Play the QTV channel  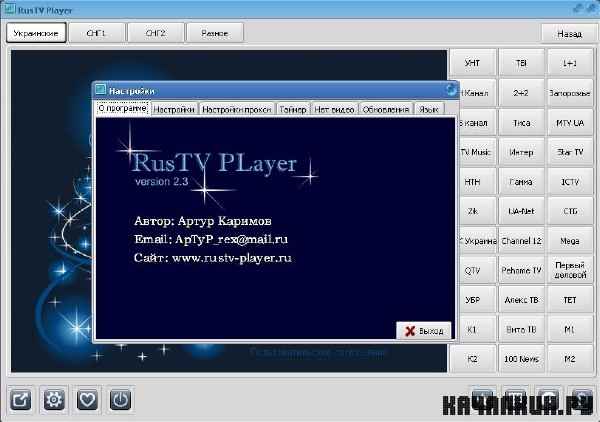pyautogui.click(x=477, y=270)
